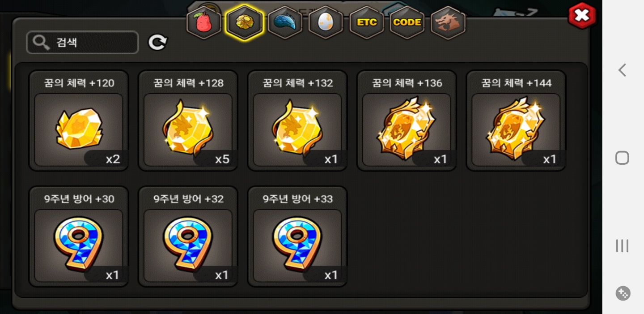The image size is (644, 314).
Task: Tap the Android back navigation arrow
Action: point(622,70)
